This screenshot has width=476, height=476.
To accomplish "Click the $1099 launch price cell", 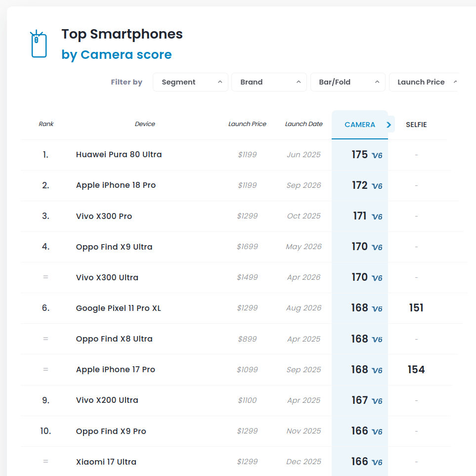I will 247,369.
